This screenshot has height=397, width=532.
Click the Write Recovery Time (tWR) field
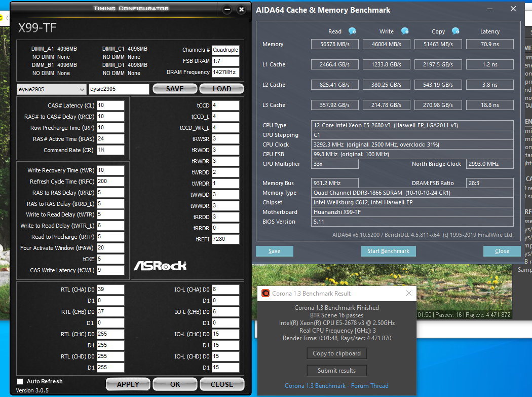point(110,170)
